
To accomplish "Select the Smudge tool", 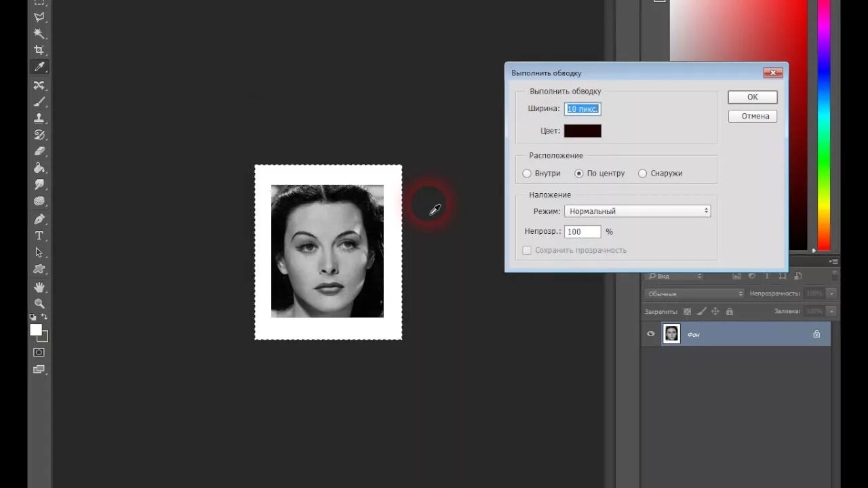I will 39,184.
